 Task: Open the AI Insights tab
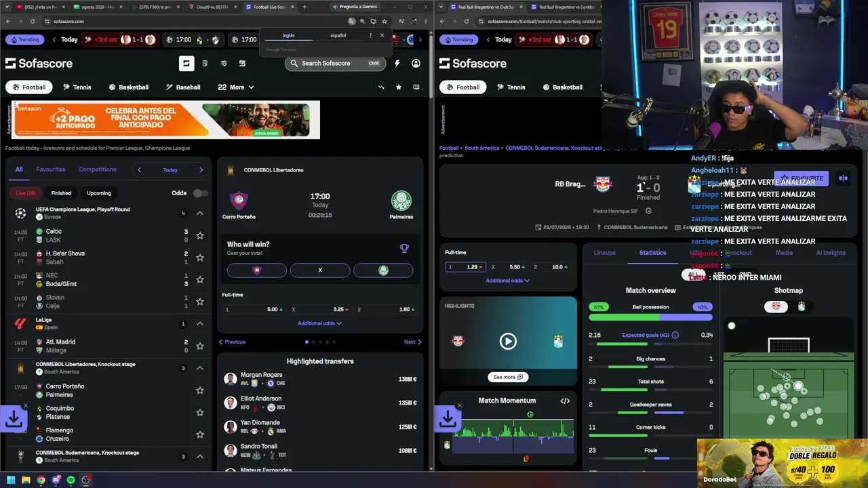831,253
